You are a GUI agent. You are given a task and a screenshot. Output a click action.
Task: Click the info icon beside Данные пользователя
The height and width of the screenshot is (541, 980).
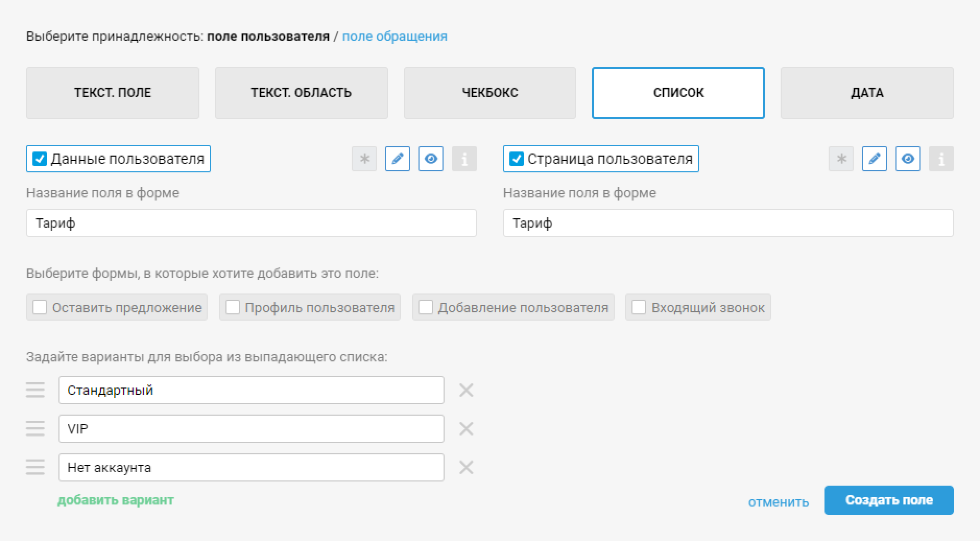tap(464, 159)
